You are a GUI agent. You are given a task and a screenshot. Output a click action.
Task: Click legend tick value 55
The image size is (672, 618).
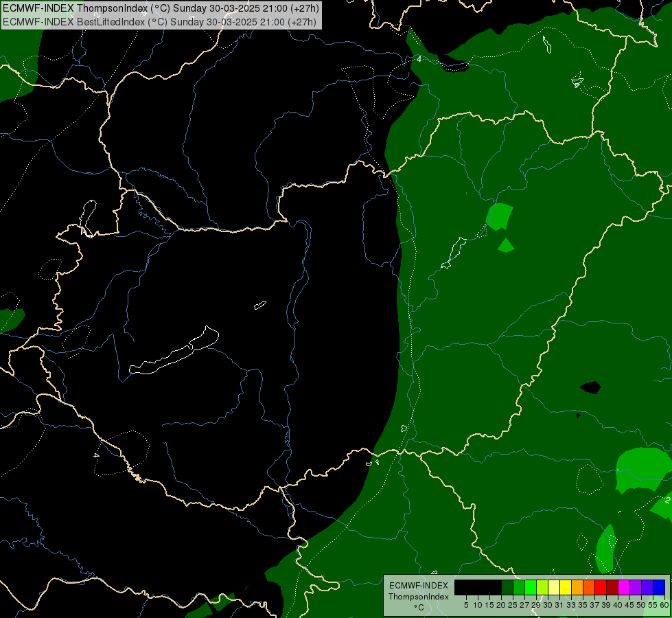[x=653, y=605]
